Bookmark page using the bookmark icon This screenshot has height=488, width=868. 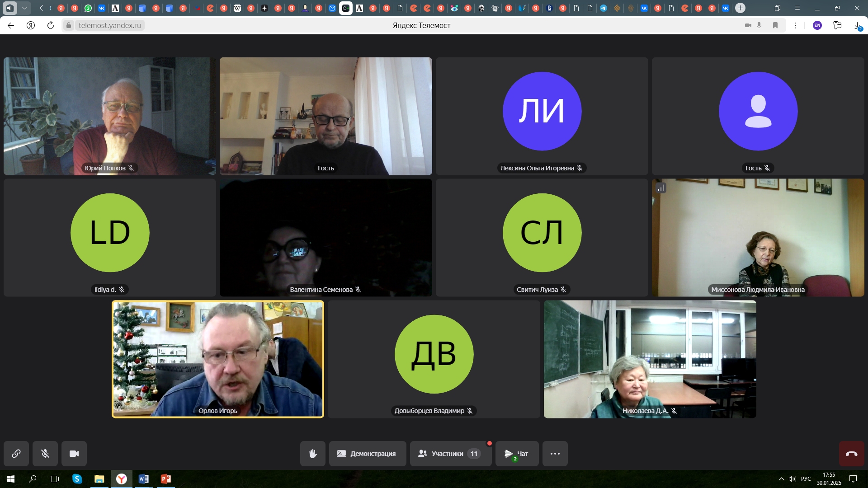(x=775, y=25)
